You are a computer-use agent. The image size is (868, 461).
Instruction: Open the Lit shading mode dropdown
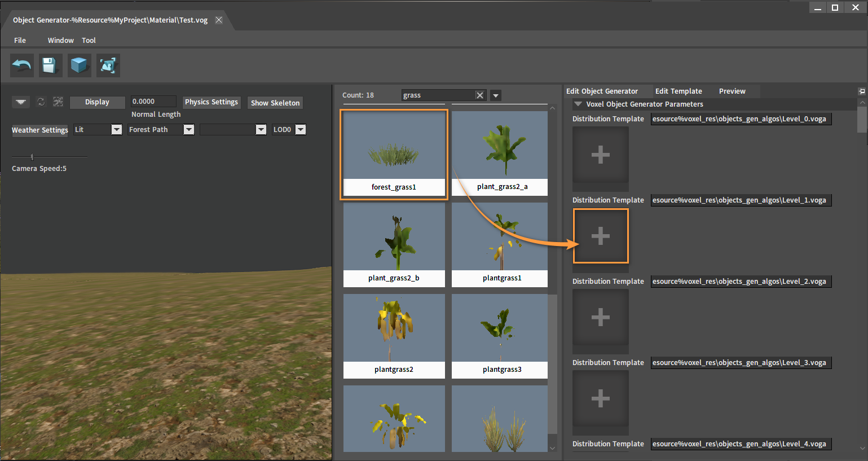[116, 130]
